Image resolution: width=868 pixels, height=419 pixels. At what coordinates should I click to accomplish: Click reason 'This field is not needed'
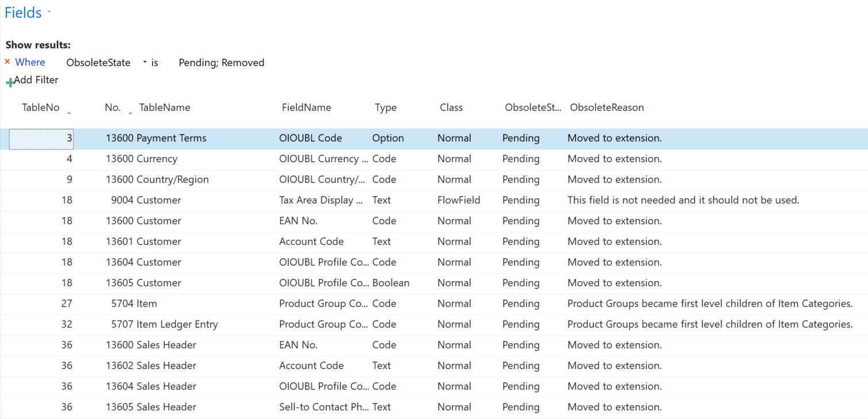[683, 200]
